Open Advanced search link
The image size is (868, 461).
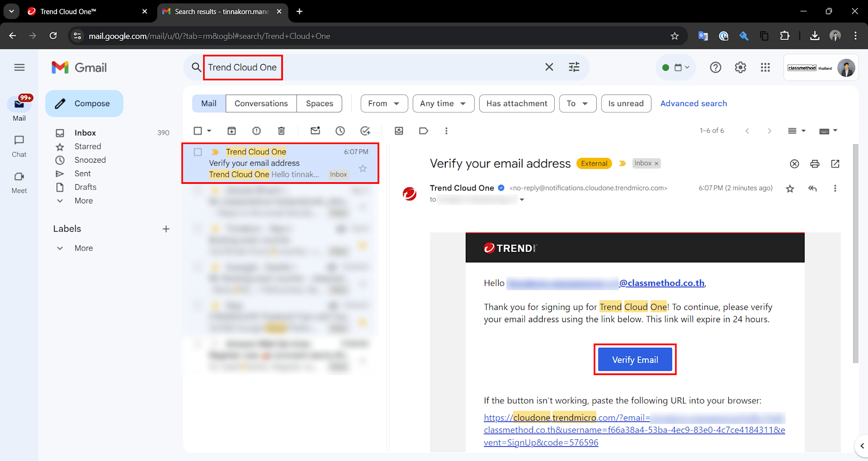(694, 104)
